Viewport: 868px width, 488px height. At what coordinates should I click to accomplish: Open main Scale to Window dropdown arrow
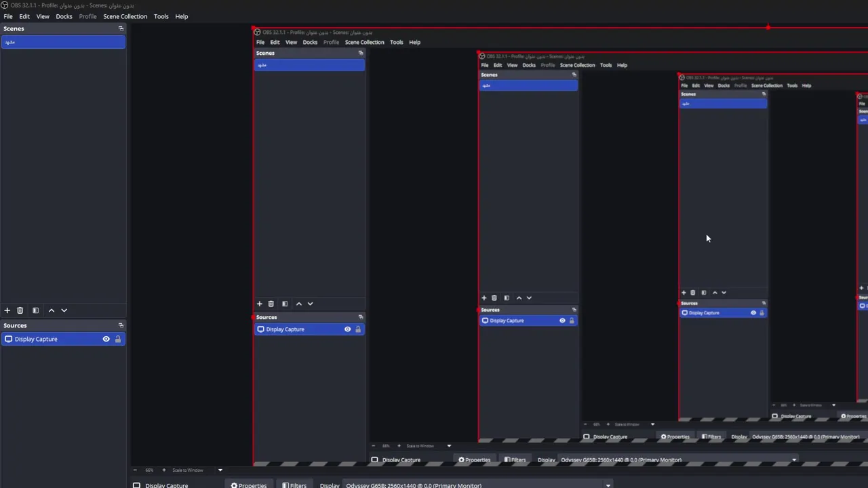(220, 470)
